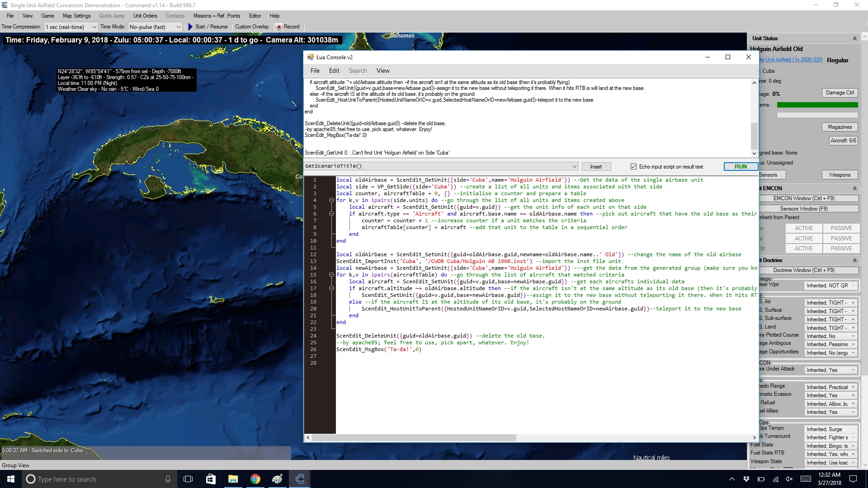
Task: Open Plotted Course doctrine dropdown
Action: (831, 336)
